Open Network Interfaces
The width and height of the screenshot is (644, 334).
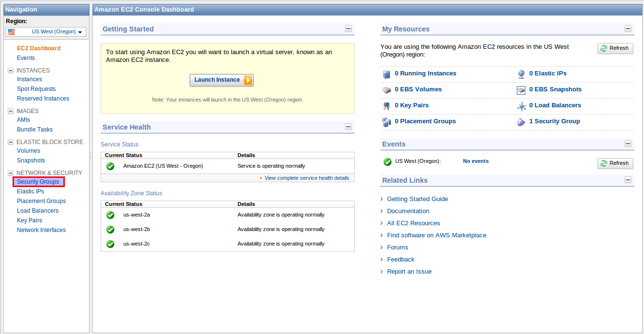click(41, 230)
